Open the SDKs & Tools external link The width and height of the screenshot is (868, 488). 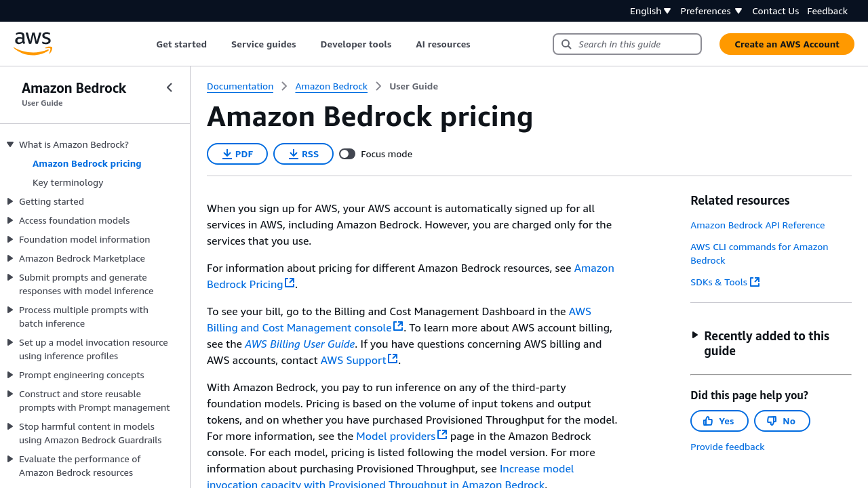coord(724,282)
